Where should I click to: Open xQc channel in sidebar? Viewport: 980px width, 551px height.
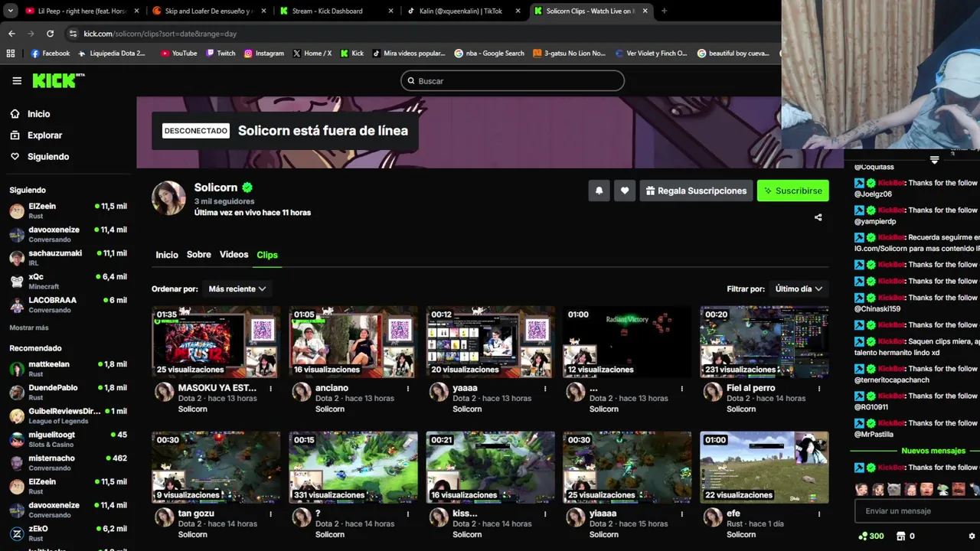[67, 282]
